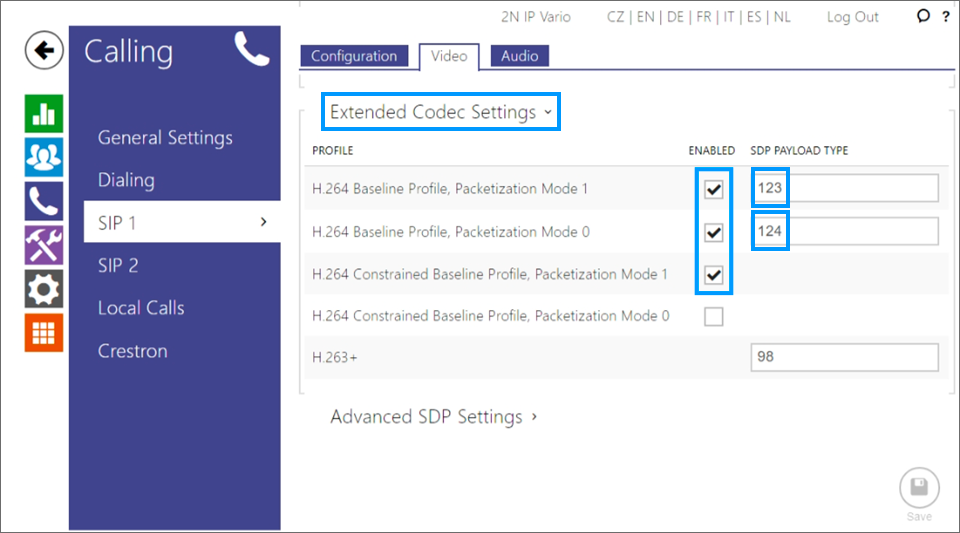Image resolution: width=960 pixels, height=533 pixels.
Task: Enable H.264 Constrained Baseline Mode 0 checkbox
Action: tap(713, 317)
